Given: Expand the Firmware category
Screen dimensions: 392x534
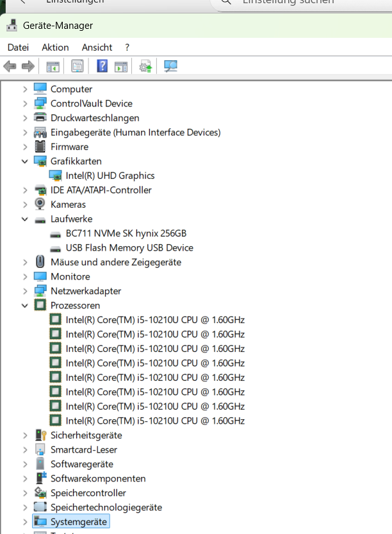Looking at the screenshot, I should 25,147.
